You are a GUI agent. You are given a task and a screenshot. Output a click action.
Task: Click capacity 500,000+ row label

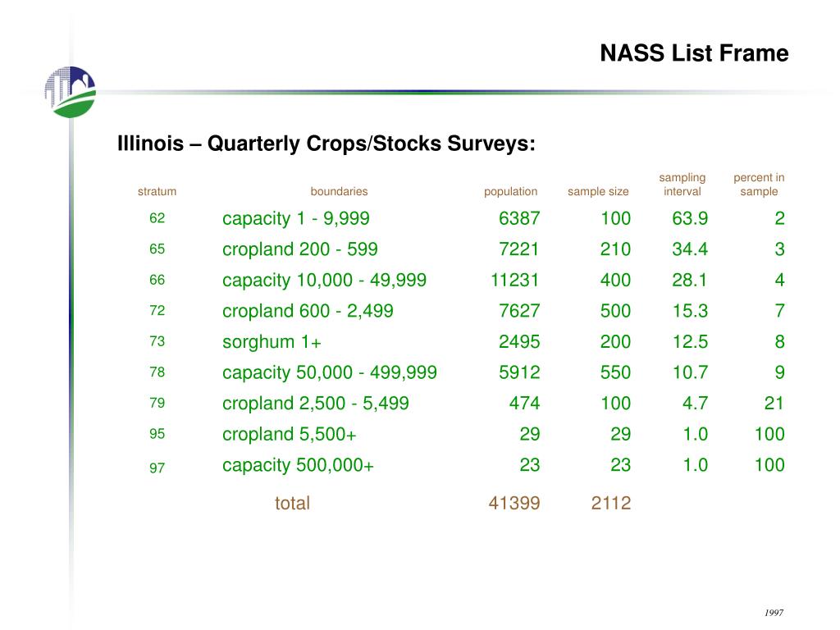point(298,466)
